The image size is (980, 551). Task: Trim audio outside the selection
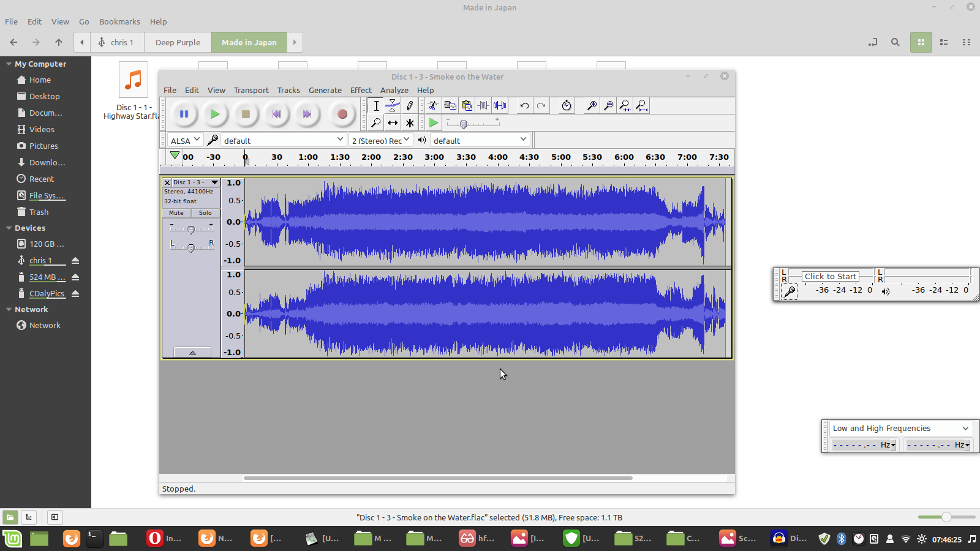[x=483, y=105]
